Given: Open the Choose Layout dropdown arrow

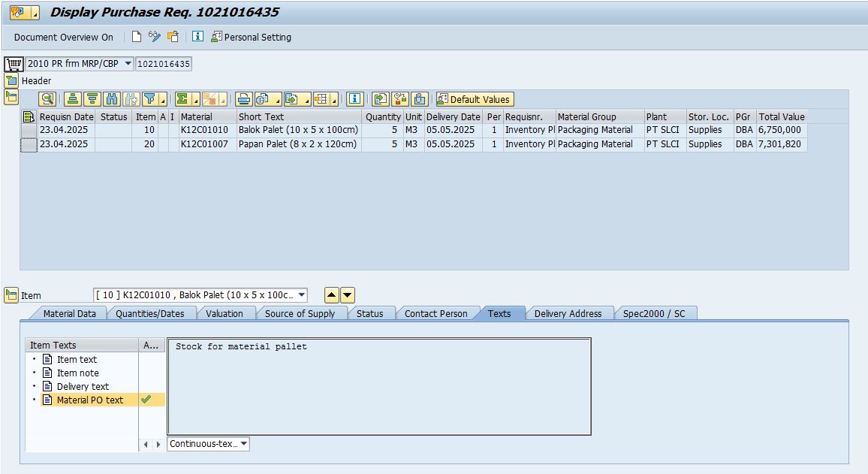Looking at the screenshot, I should (x=334, y=100).
